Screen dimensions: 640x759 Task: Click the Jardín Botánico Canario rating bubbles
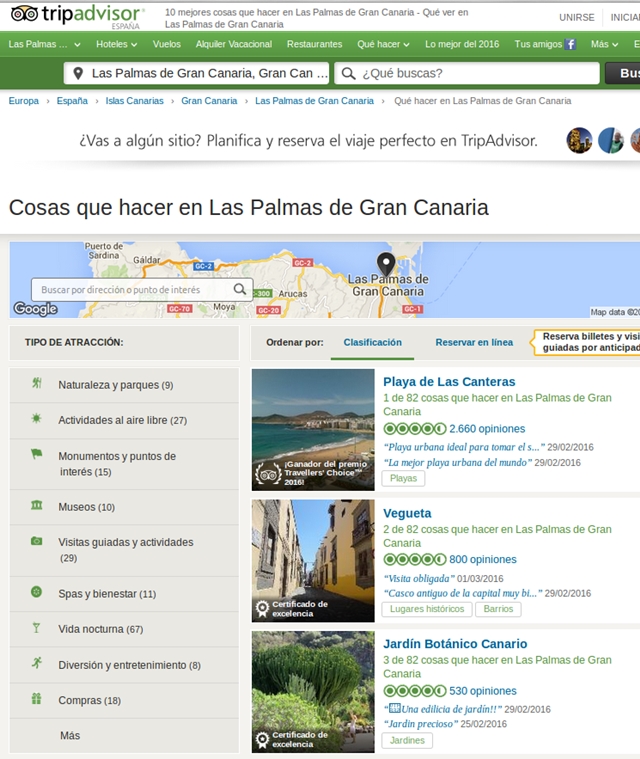coord(415,691)
